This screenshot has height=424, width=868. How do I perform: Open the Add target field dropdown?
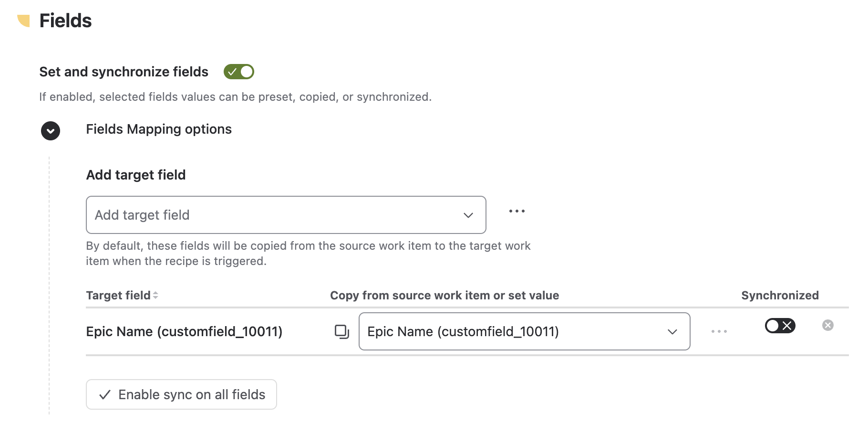point(286,215)
